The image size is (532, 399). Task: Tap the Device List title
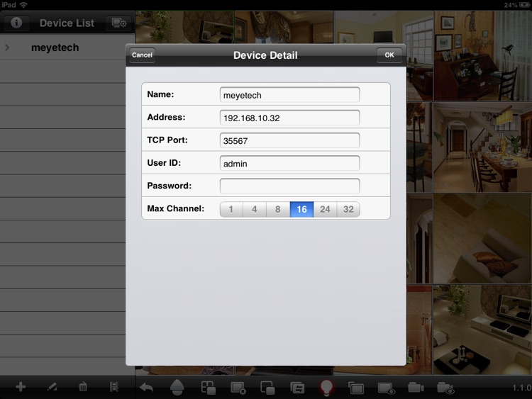[x=67, y=23]
